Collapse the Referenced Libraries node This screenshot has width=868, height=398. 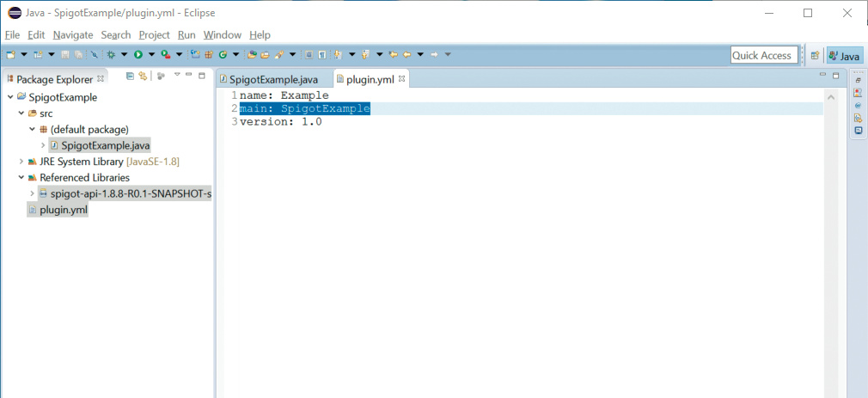pos(21,178)
